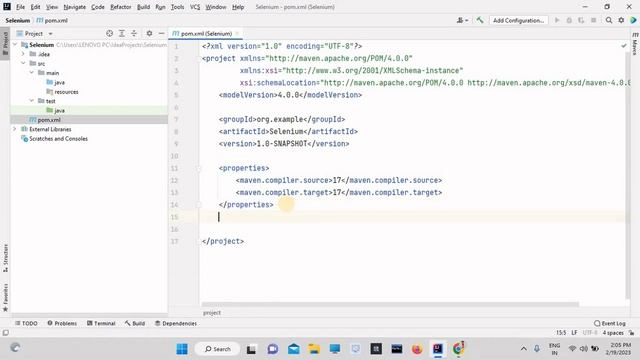Close the pom.xml editor tab
This screenshot has width=640, height=360.
click(237, 33)
